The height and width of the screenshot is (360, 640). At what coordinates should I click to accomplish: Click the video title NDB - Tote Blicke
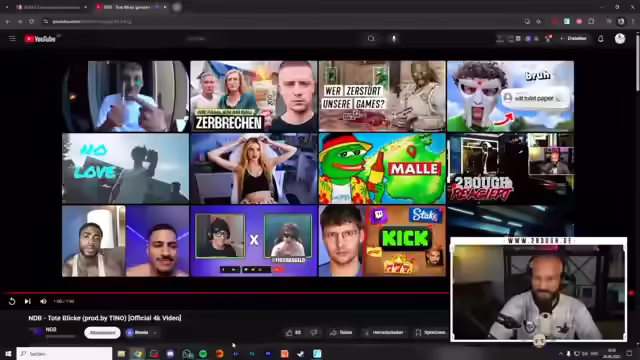(x=105, y=318)
